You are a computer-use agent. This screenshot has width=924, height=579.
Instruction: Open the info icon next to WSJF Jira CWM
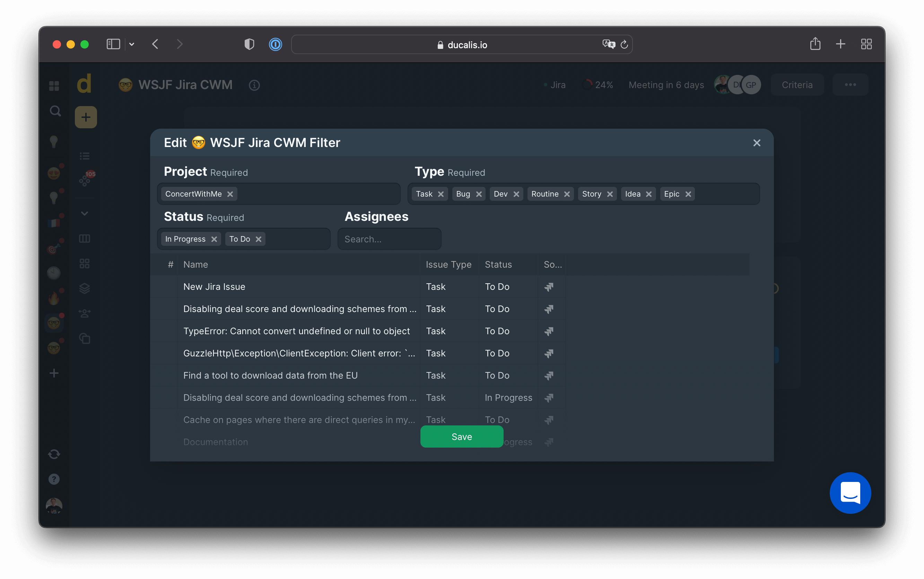point(254,85)
